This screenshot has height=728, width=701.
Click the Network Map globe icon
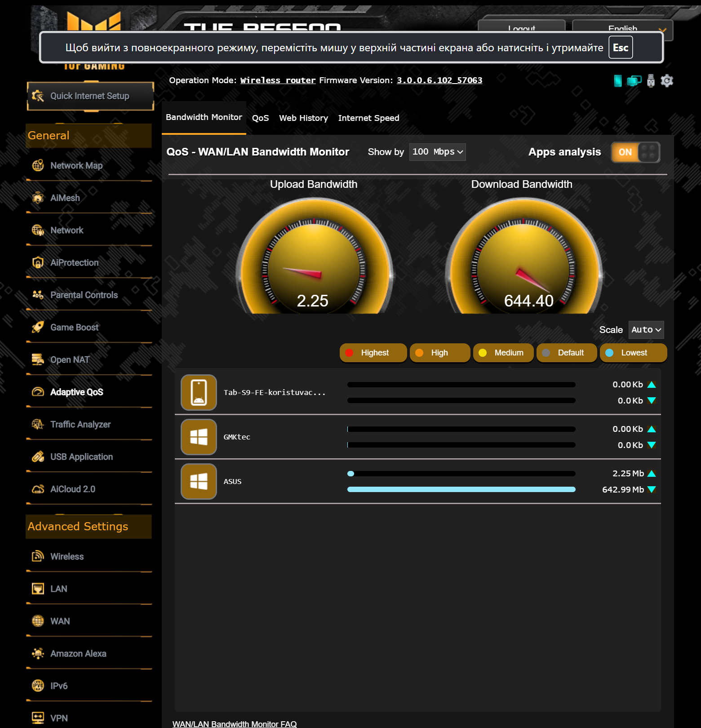(x=38, y=165)
